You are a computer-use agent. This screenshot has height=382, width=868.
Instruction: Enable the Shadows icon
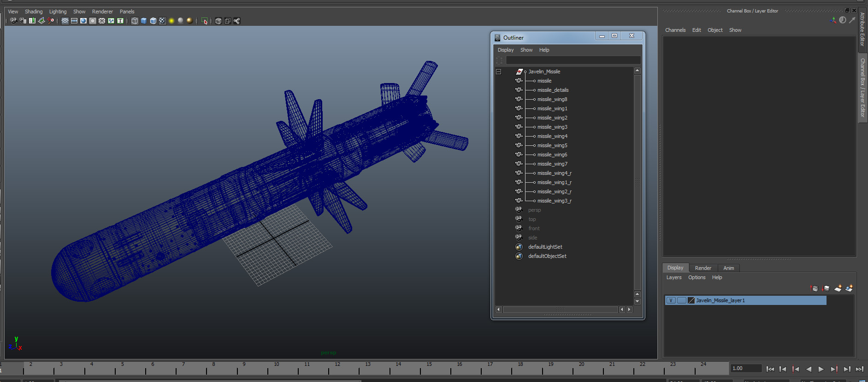click(181, 21)
